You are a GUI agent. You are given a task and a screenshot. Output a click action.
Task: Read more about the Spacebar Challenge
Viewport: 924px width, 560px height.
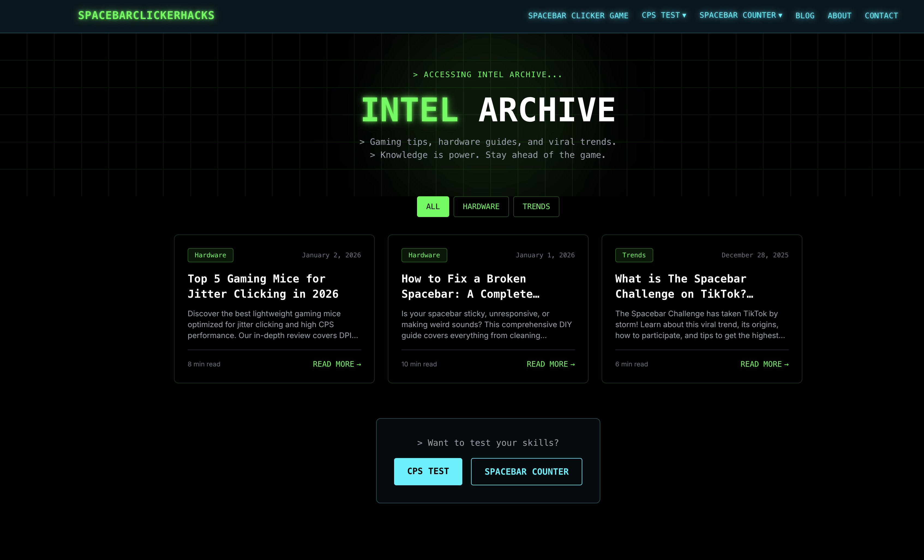click(764, 364)
